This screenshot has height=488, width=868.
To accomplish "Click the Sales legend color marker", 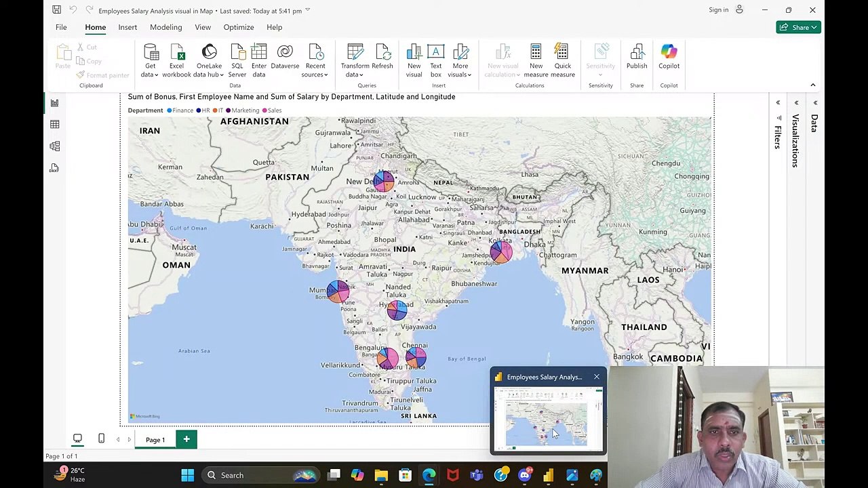I will coord(264,110).
